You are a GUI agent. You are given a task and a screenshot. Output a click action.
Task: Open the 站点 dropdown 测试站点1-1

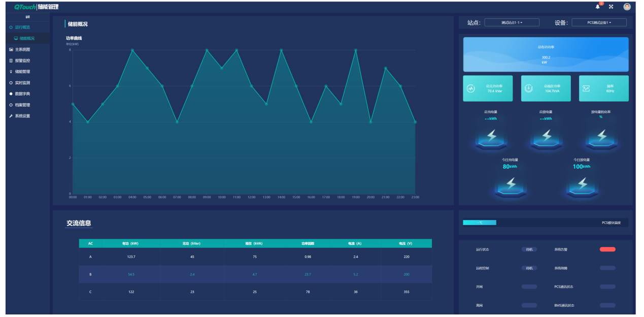512,22
